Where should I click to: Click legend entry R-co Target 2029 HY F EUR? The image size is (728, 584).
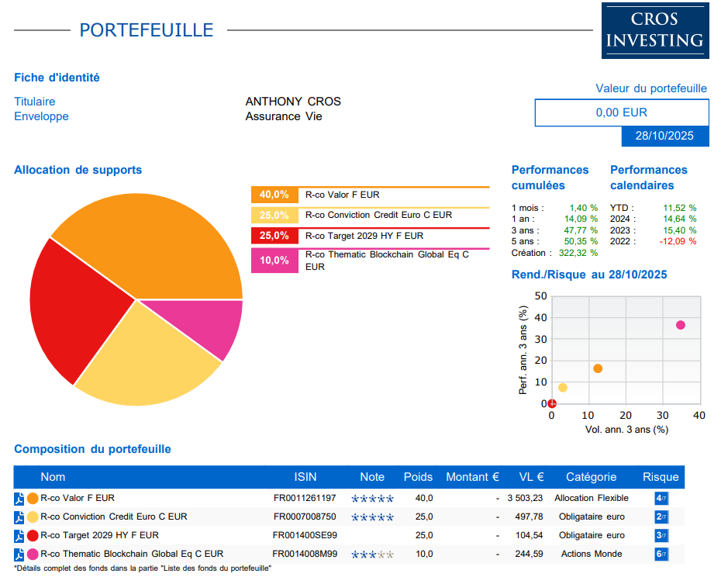click(364, 236)
